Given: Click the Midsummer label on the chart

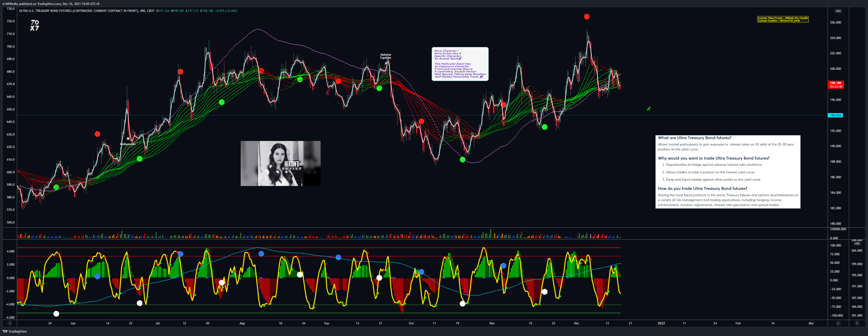Looking at the screenshot, I should (x=128, y=144).
